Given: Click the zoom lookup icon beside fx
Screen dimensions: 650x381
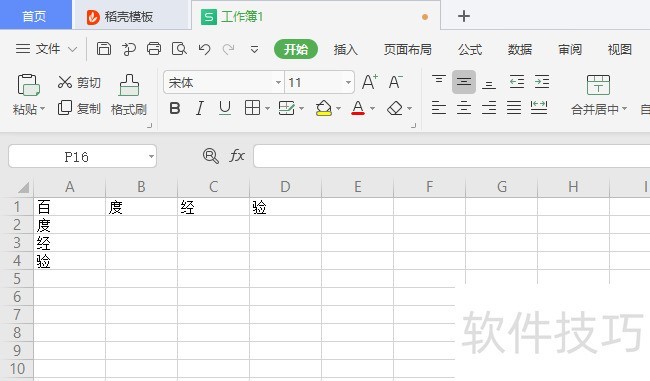Looking at the screenshot, I should 211,156.
